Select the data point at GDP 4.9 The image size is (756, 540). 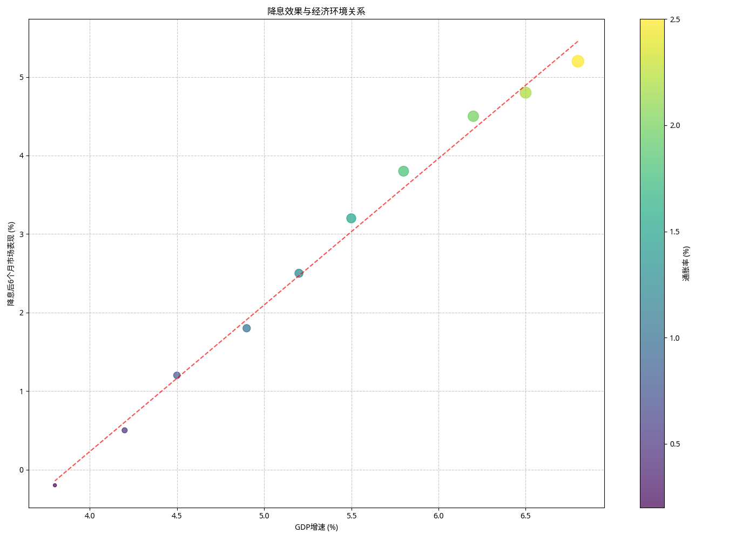click(x=246, y=328)
